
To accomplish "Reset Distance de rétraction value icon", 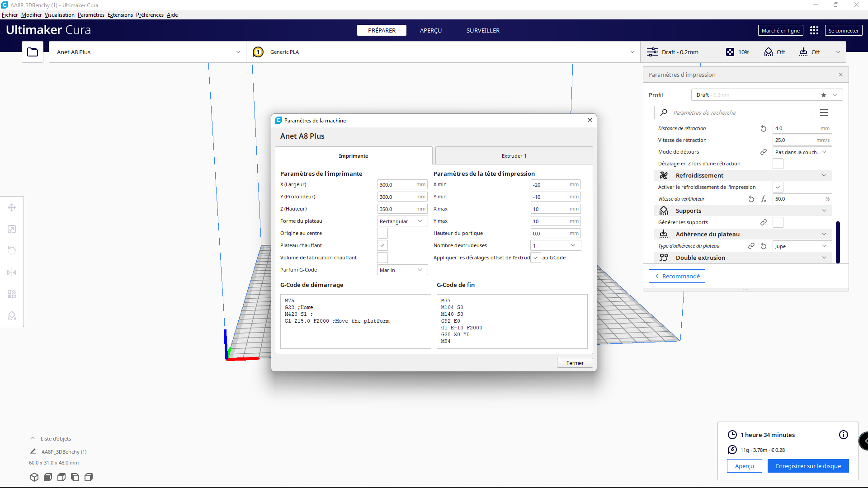I will [764, 128].
